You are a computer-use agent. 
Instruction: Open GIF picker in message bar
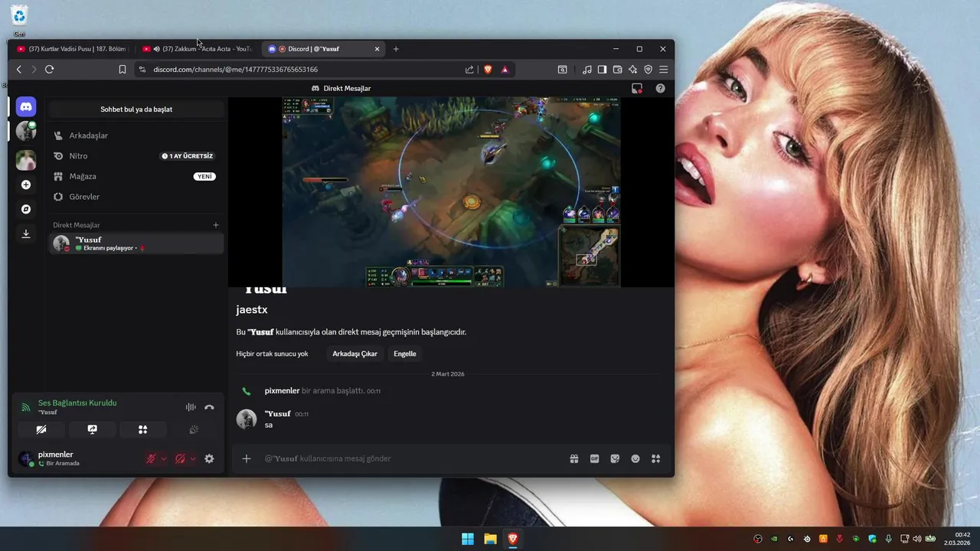[594, 458]
